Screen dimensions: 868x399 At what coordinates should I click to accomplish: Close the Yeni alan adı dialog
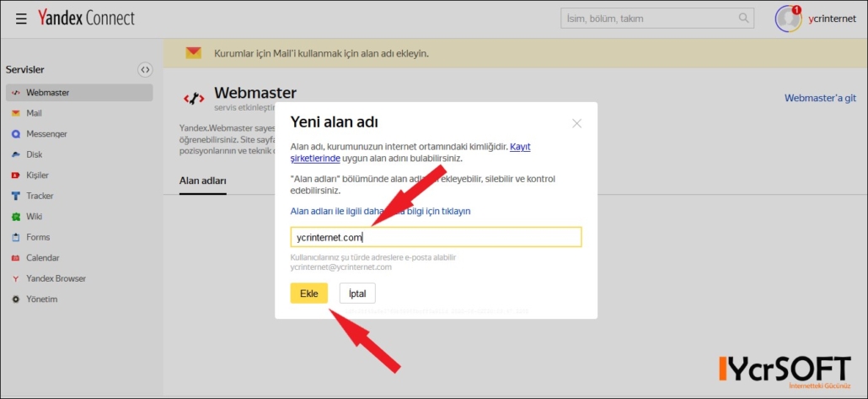point(576,123)
